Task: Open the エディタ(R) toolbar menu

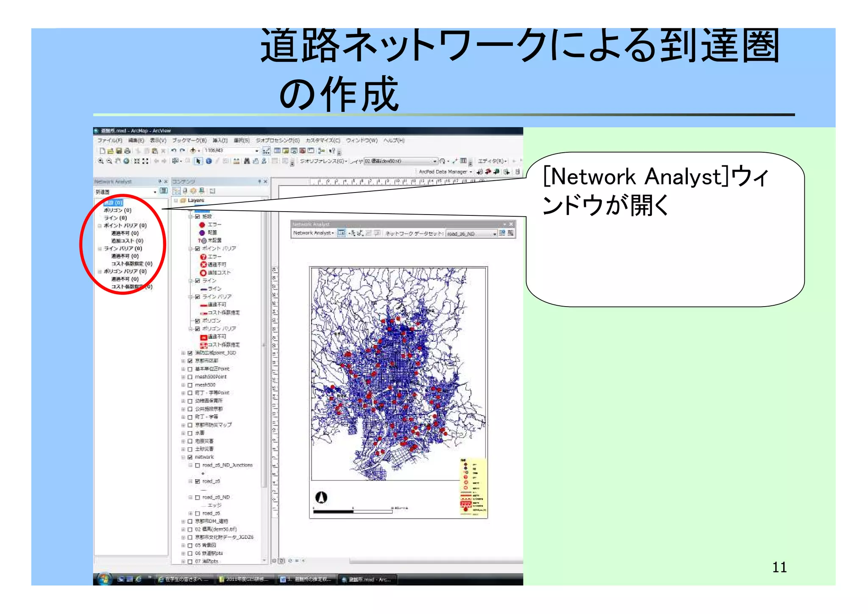Action: click(x=492, y=161)
